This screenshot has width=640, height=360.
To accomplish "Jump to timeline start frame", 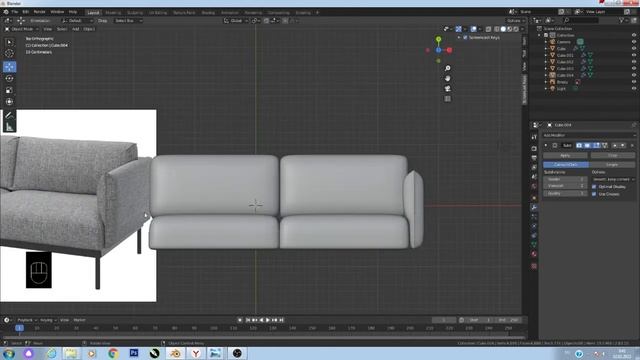I will (x=247, y=320).
